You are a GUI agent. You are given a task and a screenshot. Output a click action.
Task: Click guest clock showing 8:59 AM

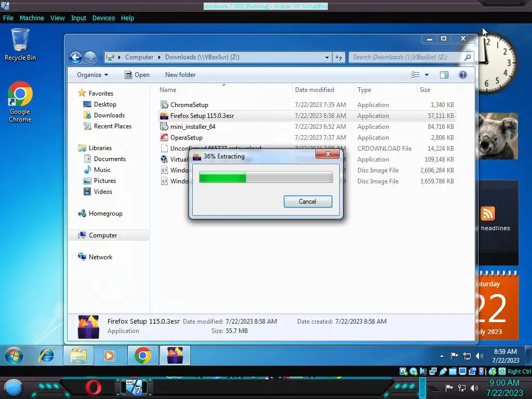pyautogui.click(x=506, y=355)
